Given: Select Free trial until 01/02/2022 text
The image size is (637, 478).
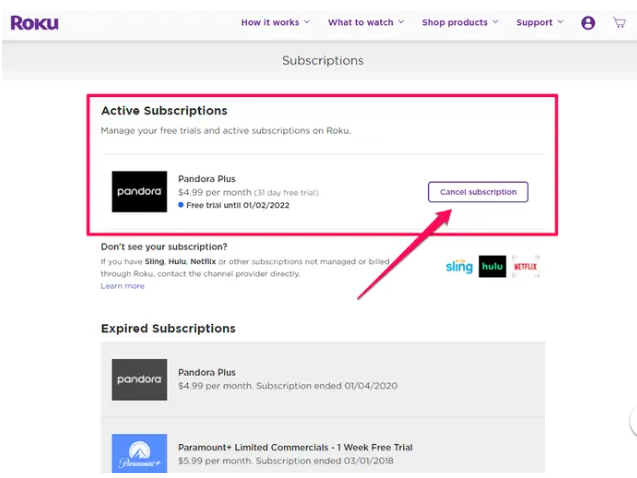Looking at the screenshot, I should pos(238,205).
